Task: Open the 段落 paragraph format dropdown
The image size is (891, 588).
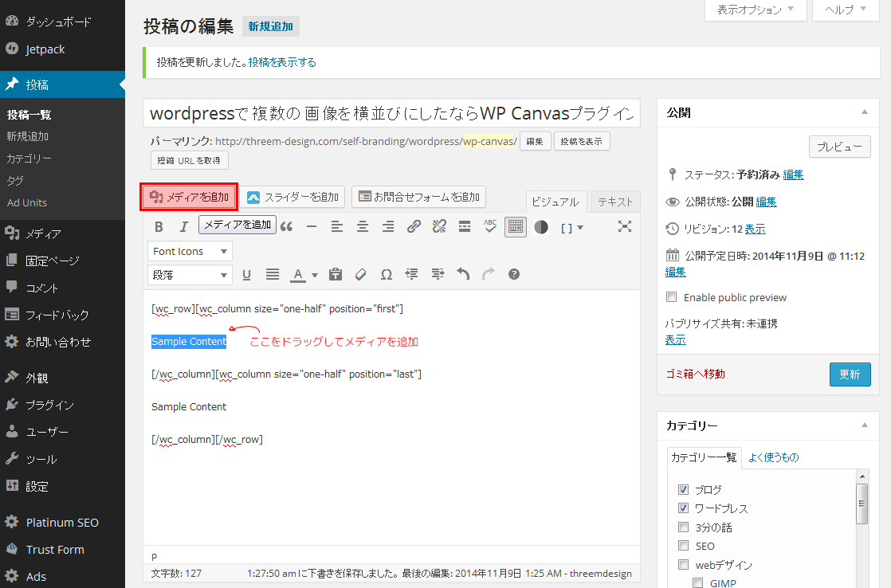Action: click(190, 275)
